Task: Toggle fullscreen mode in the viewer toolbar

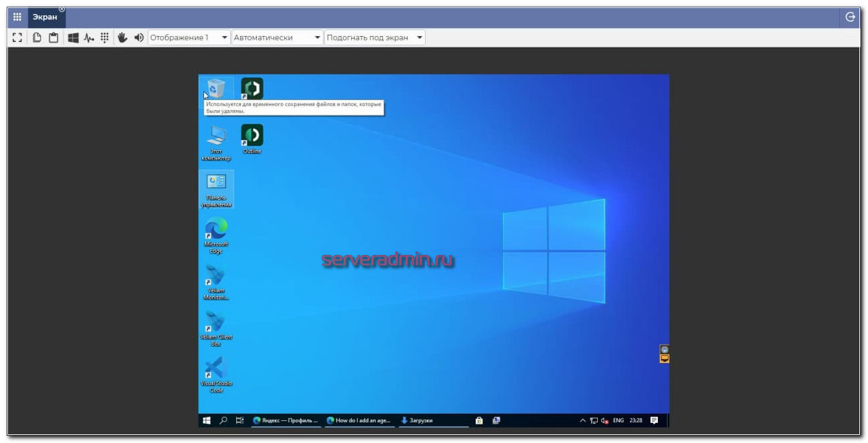Action: [17, 38]
